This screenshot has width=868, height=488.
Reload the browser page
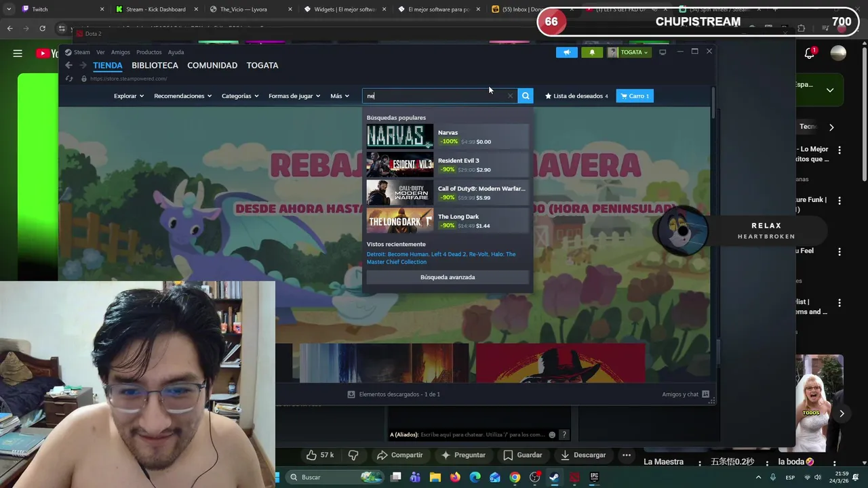[x=42, y=28]
